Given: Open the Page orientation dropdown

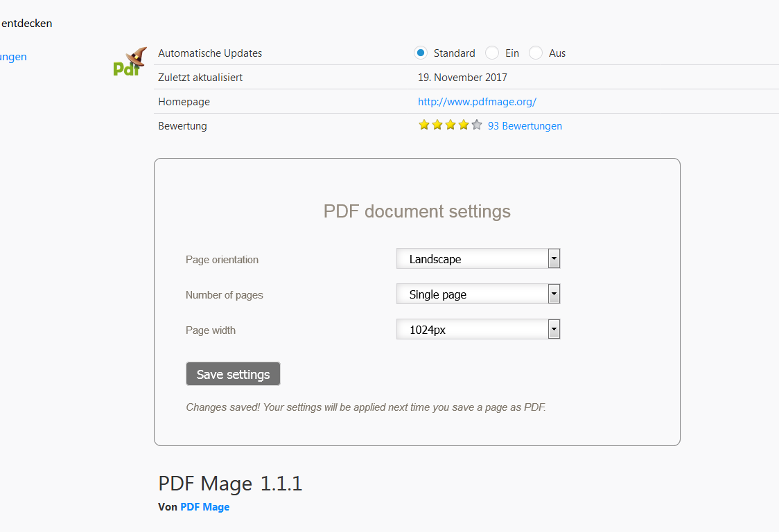Looking at the screenshot, I should [x=478, y=259].
